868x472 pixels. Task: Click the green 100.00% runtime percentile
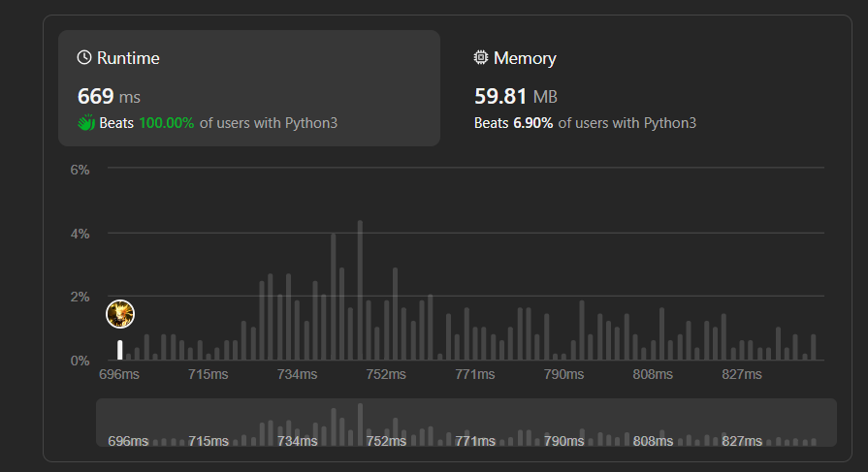(x=166, y=123)
